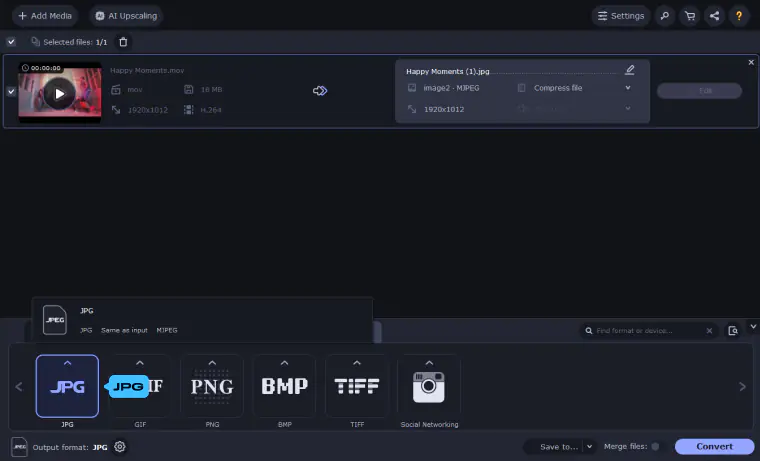Expand presets chevron above BMP tile

click(285, 363)
